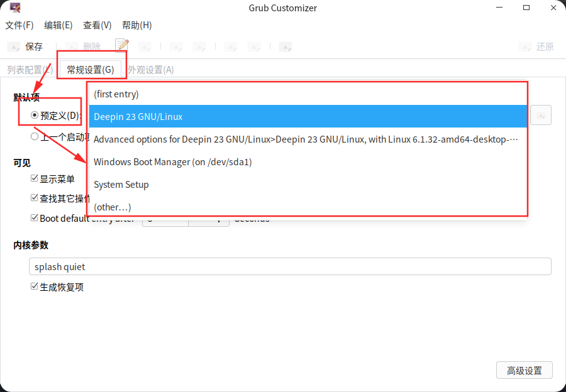The image size is (566, 392).
Task: Choose the highlighted Deepin 23 GNU/Linux entry
Action: (308, 116)
